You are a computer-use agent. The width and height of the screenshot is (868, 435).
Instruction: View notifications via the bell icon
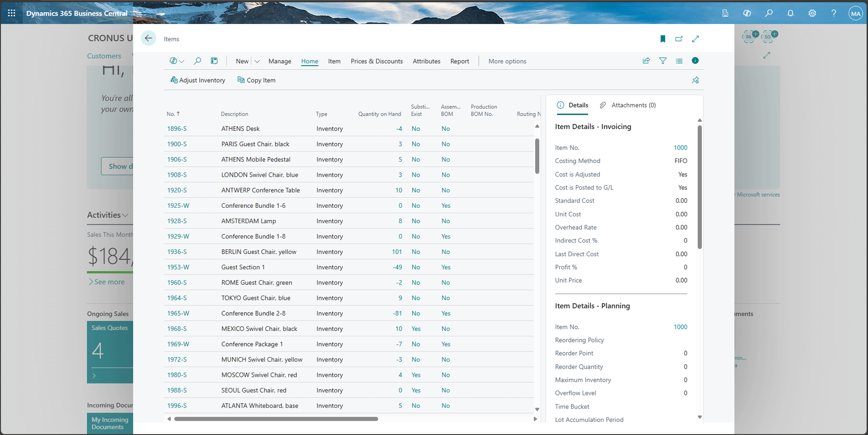pos(791,13)
